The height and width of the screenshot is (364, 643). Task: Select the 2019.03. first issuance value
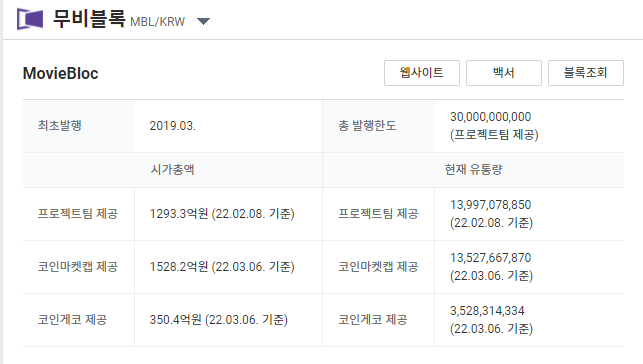[x=173, y=125]
